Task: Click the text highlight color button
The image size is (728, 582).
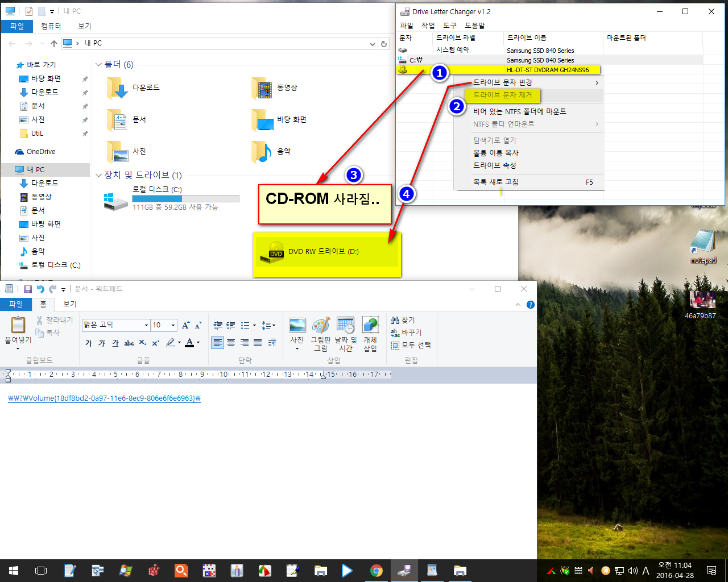Action: coord(171,343)
